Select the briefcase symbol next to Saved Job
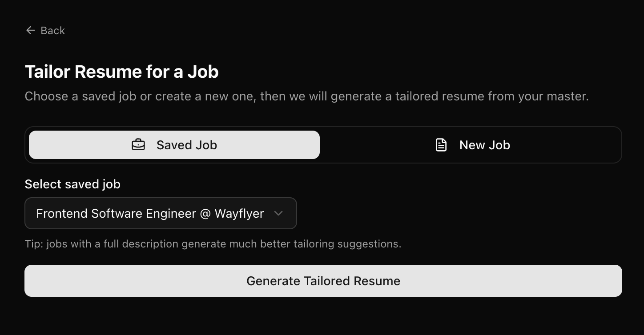 coord(138,144)
